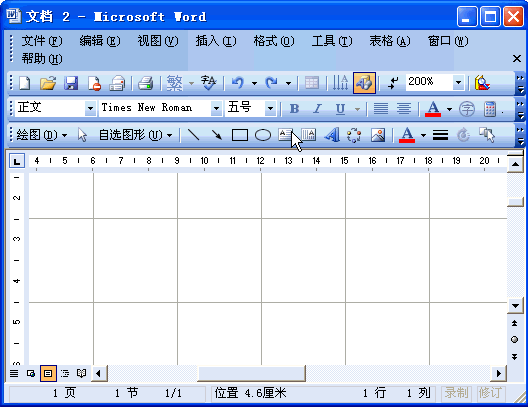The width and height of the screenshot is (528, 408).
Task: Open the Times New Roman font dropdown
Action: (217, 109)
